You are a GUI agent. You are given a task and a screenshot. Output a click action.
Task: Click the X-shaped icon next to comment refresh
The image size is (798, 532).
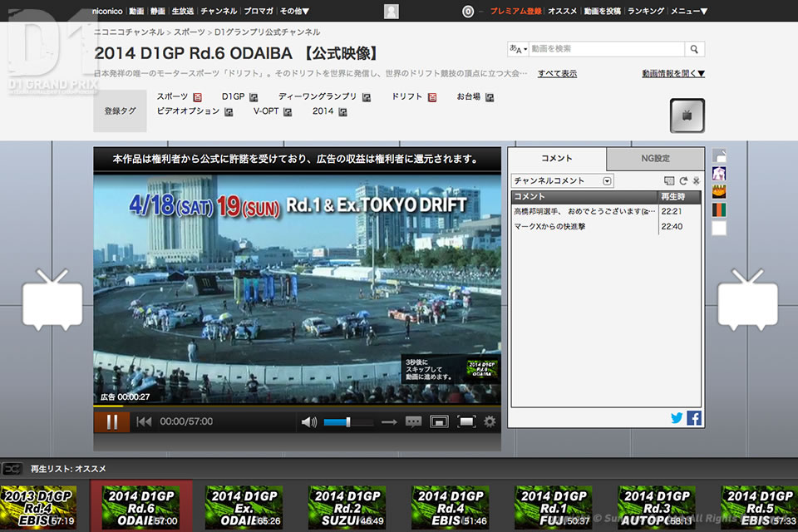(x=697, y=180)
